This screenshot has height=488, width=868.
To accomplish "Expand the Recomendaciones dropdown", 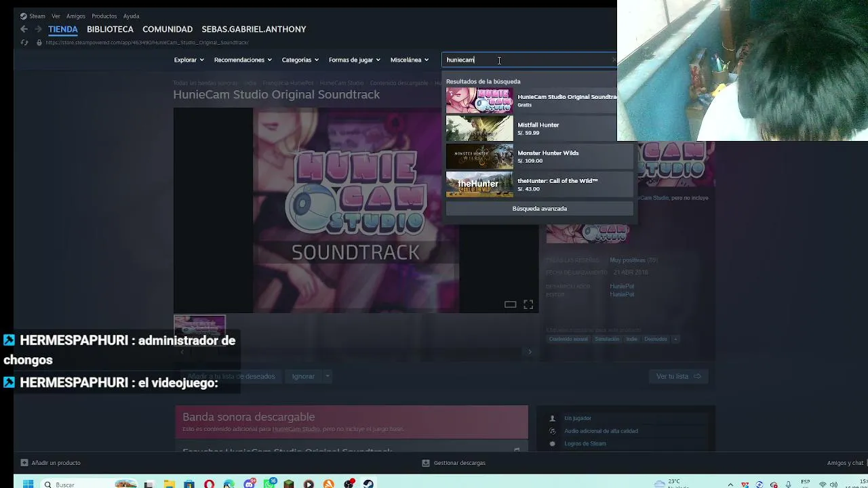I will tap(243, 60).
